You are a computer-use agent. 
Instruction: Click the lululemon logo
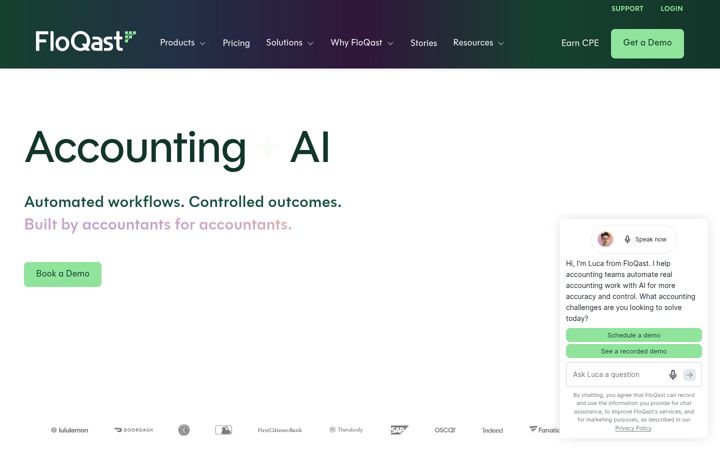click(x=69, y=430)
